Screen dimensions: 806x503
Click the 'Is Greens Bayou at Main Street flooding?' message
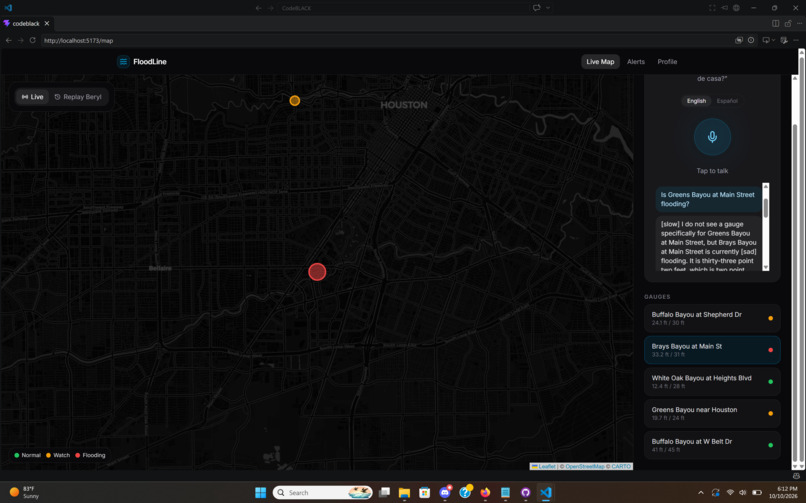708,199
